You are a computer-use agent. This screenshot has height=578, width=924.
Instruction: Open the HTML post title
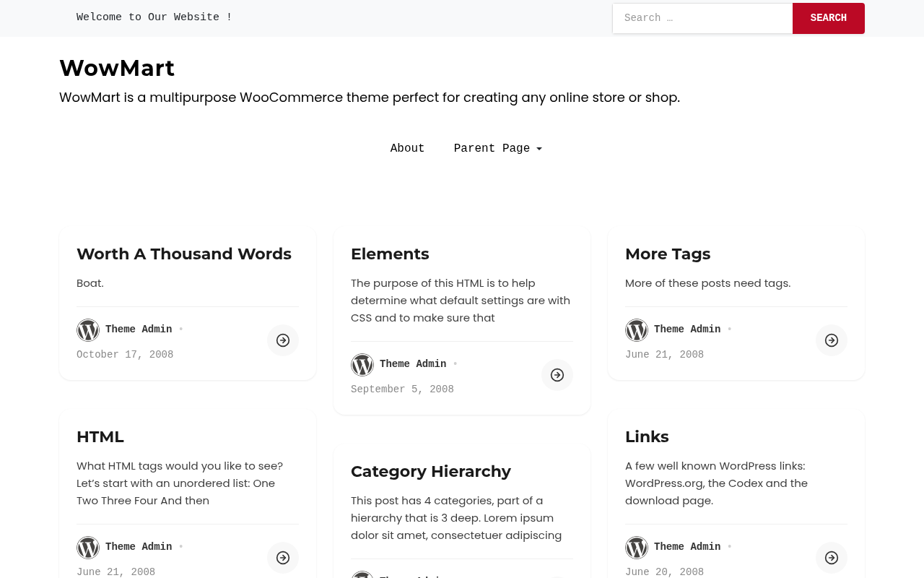pos(100,437)
